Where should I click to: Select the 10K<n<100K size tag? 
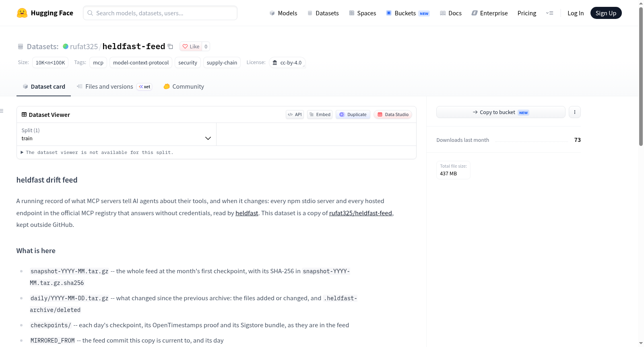[x=50, y=62]
